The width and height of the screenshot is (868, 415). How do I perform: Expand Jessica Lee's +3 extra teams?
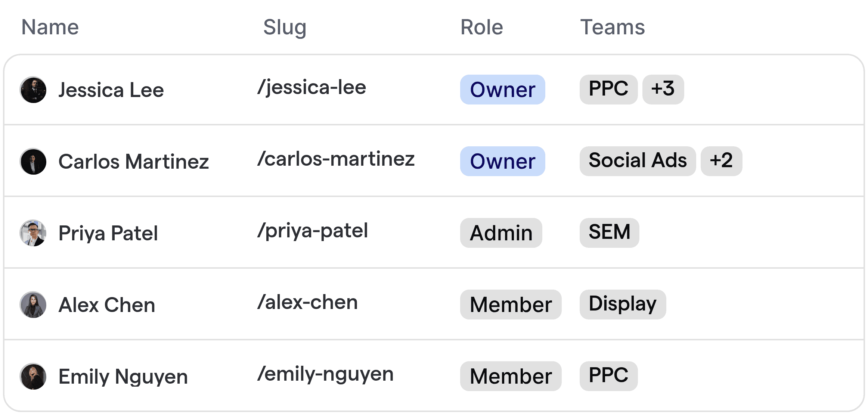(663, 90)
